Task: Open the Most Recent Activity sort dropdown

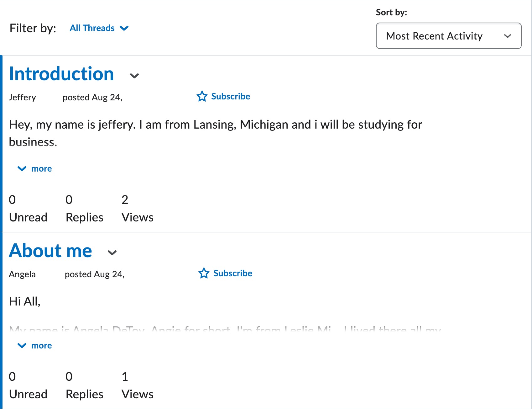Action: pyautogui.click(x=449, y=36)
